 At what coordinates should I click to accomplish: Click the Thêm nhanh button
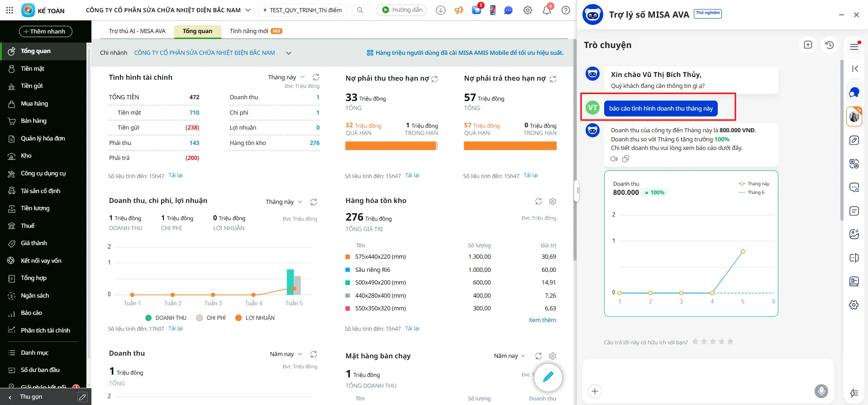coord(46,31)
